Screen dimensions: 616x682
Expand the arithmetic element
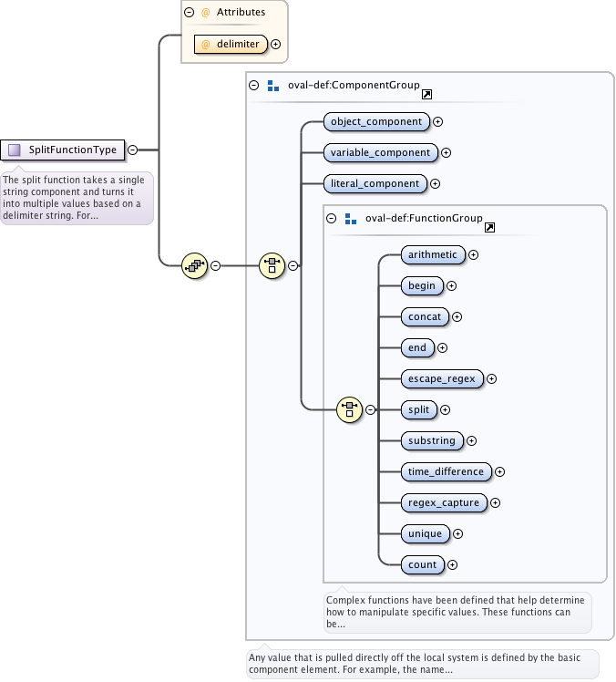(473, 255)
